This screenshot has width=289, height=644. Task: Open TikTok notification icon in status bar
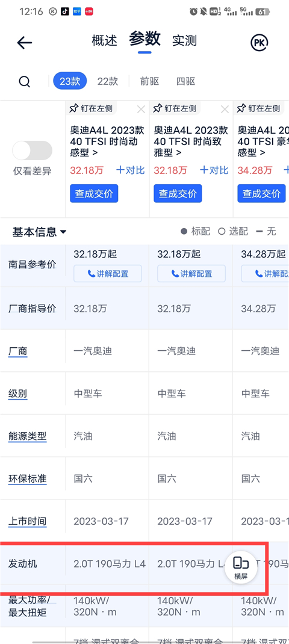click(x=64, y=11)
